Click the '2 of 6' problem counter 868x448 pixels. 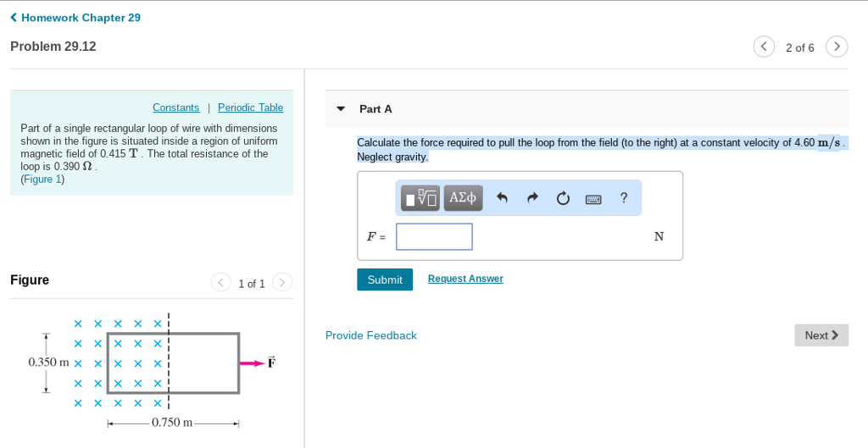(x=800, y=47)
